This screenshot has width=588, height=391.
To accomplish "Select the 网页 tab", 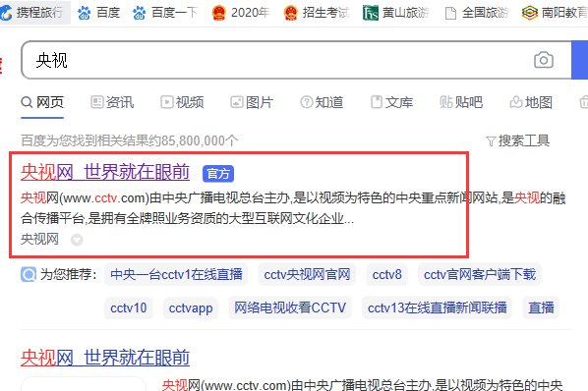I will (x=42, y=102).
